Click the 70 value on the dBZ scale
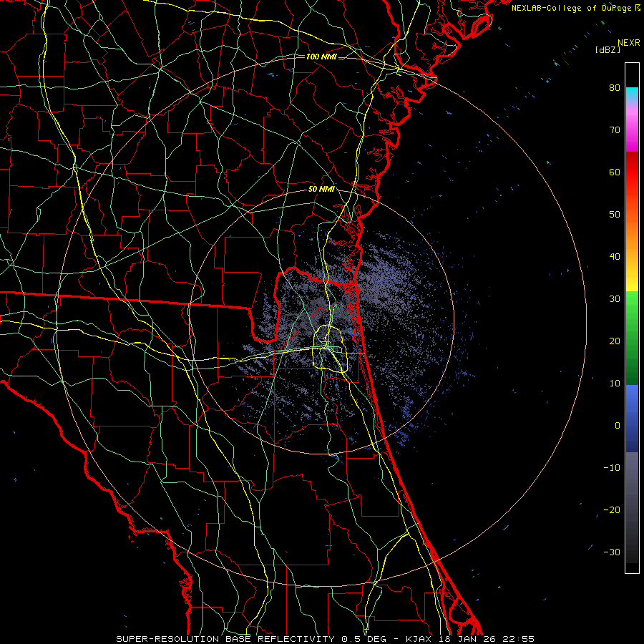644x644 pixels. click(615, 130)
